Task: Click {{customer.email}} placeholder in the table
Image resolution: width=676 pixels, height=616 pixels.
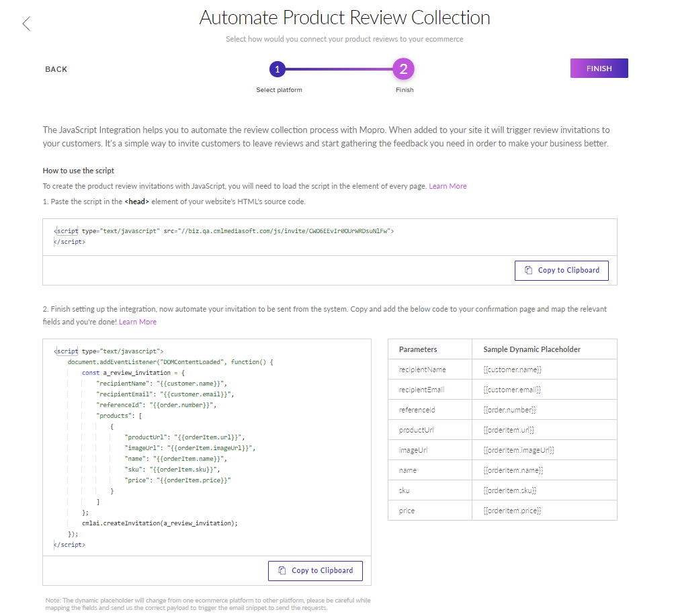Action: point(512,390)
